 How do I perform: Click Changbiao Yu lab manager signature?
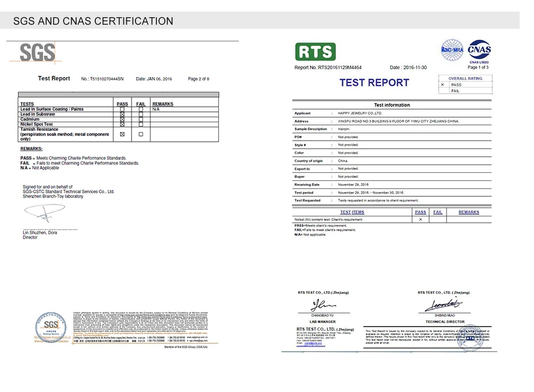pyautogui.click(x=323, y=305)
